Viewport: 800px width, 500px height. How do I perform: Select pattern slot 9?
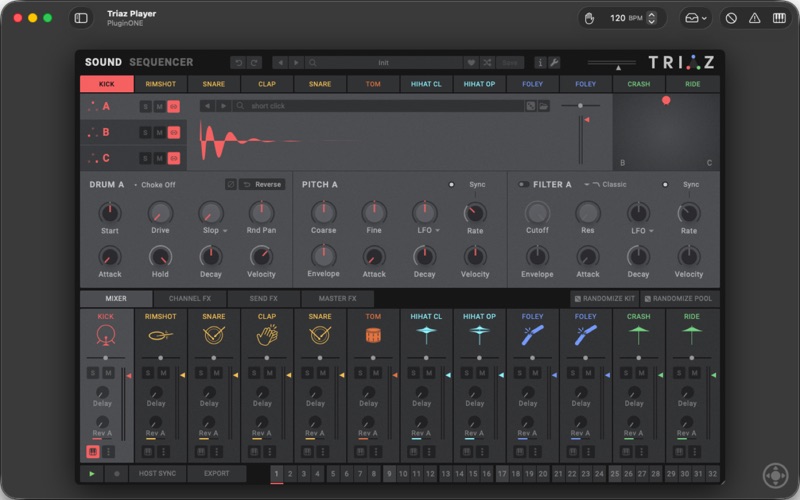click(389, 474)
